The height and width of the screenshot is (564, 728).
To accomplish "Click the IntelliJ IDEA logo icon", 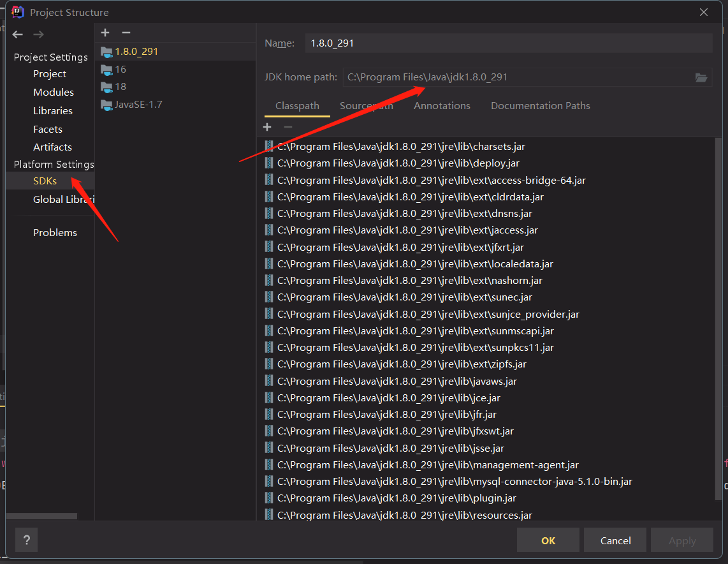I will [18, 11].
